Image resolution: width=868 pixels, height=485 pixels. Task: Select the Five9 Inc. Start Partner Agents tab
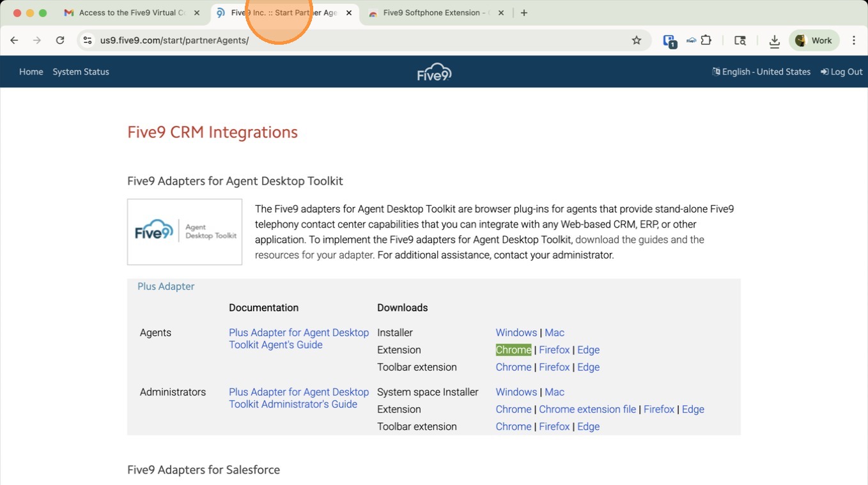283,13
